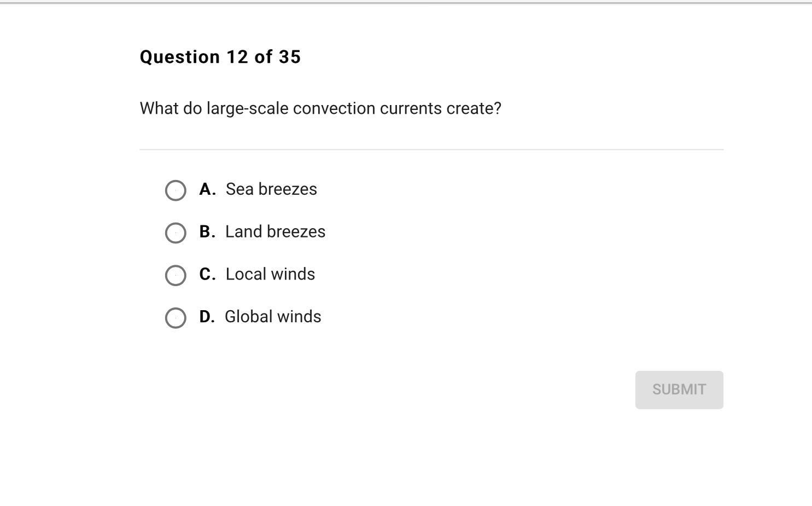
Task: Click the word 'convection' in the question
Action: (x=334, y=108)
